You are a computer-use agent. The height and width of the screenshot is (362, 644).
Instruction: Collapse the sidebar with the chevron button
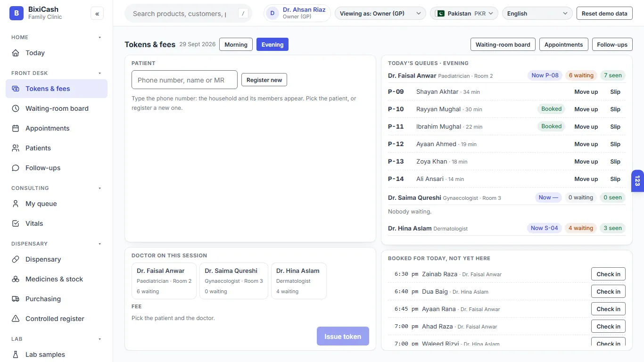pyautogui.click(x=97, y=14)
